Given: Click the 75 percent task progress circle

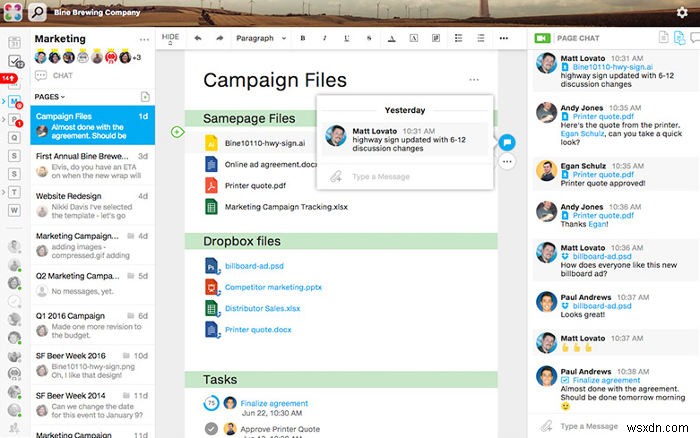Looking at the screenshot, I should [211, 403].
